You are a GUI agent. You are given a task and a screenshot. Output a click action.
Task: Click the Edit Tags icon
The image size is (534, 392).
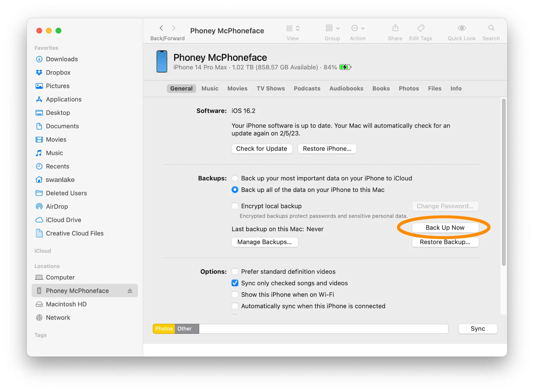(421, 28)
